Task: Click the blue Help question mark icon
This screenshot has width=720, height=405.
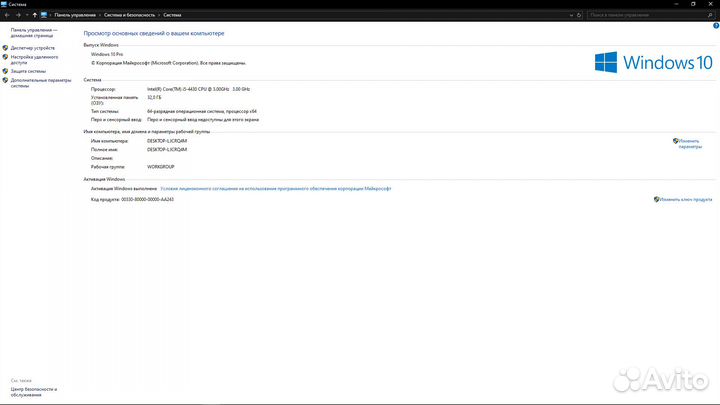Action: pyautogui.click(x=714, y=25)
